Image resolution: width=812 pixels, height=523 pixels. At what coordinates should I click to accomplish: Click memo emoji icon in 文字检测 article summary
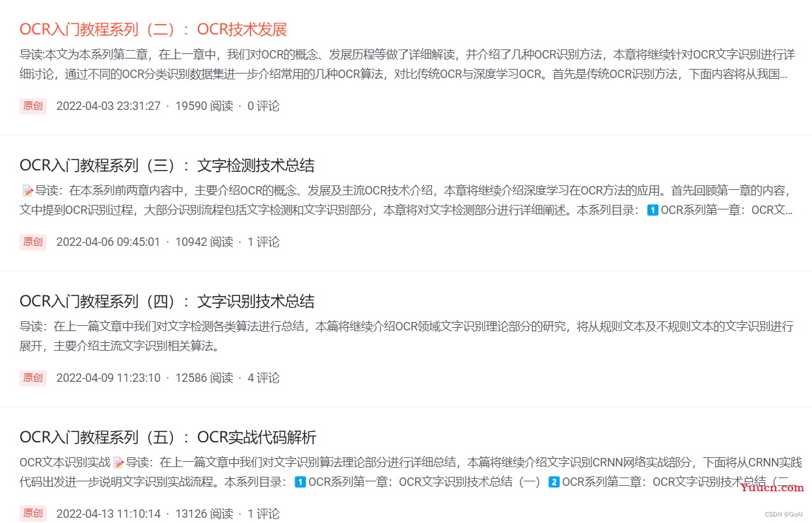point(27,191)
